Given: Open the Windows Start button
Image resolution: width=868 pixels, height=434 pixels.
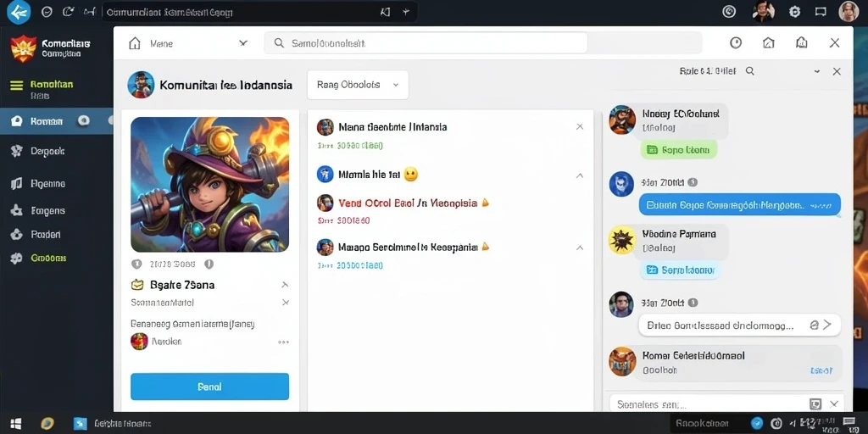Looking at the screenshot, I should click(16, 424).
